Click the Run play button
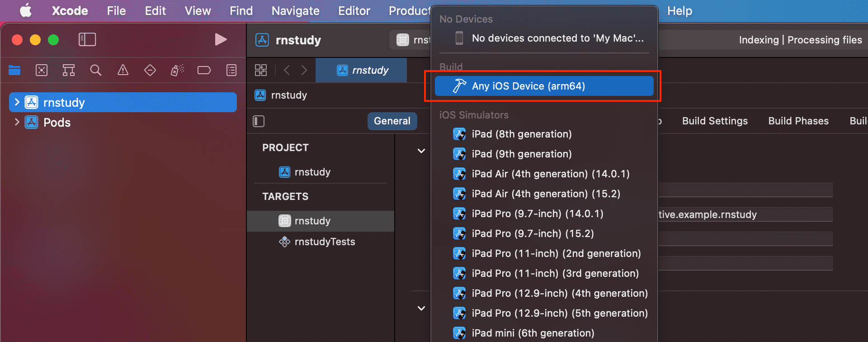The height and width of the screenshot is (342, 868). pos(221,40)
